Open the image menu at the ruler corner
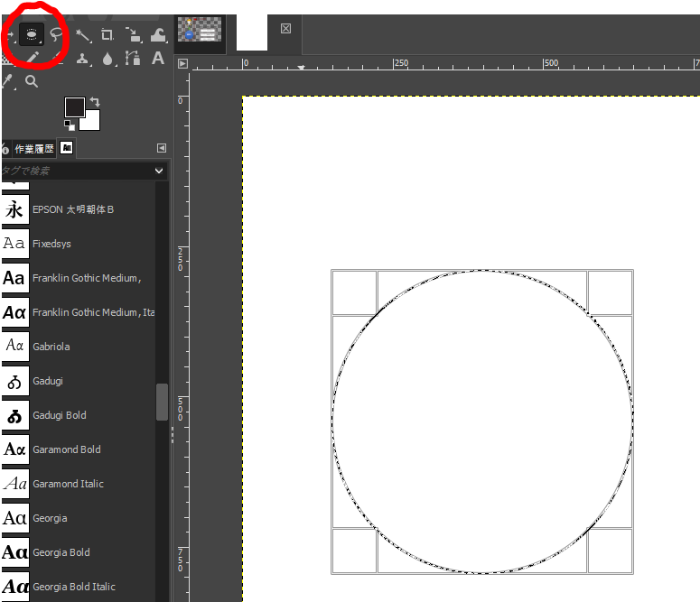Image resolution: width=700 pixels, height=602 pixels. click(x=182, y=64)
